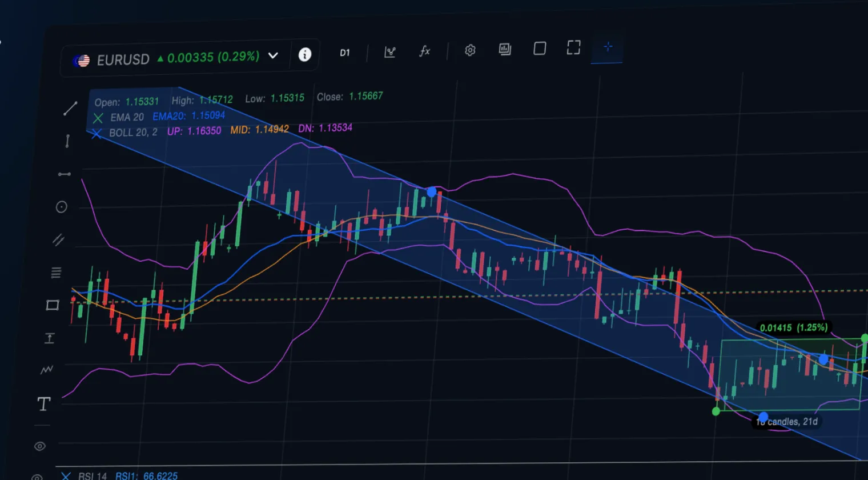Enter fullscreen chart mode
The height and width of the screenshot is (480, 868).
click(573, 47)
